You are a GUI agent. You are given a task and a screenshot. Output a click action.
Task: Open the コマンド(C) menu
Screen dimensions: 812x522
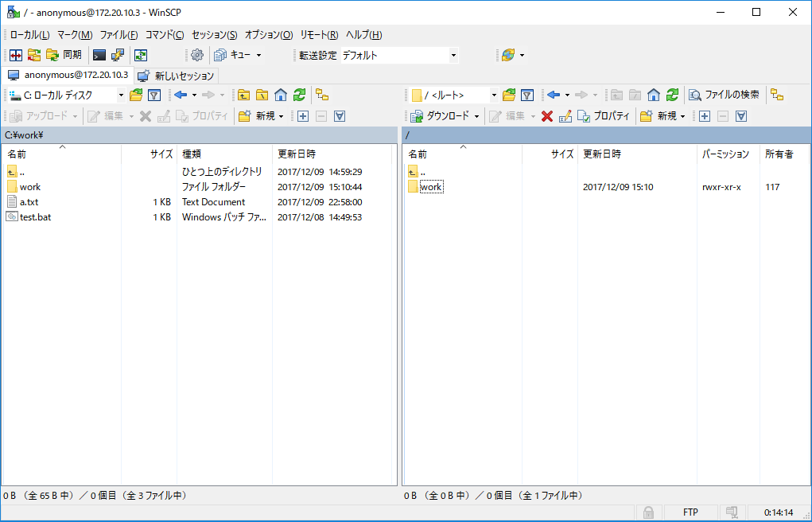pyautogui.click(x=165, y=35)
